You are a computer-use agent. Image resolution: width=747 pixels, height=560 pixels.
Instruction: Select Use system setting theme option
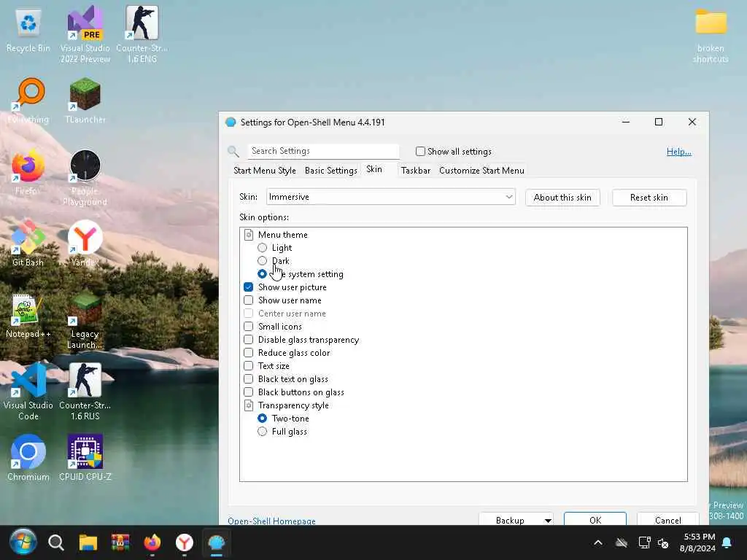click(x=262, y=274)
